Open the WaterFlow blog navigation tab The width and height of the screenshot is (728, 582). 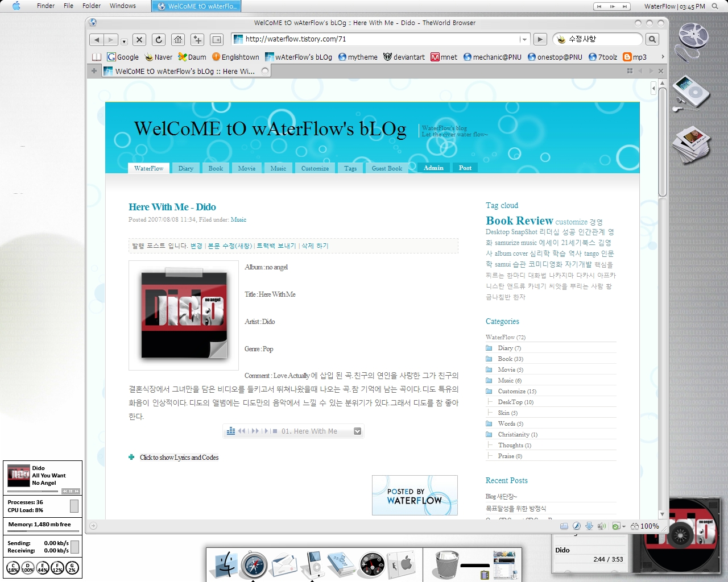click(x=149, y=168)
